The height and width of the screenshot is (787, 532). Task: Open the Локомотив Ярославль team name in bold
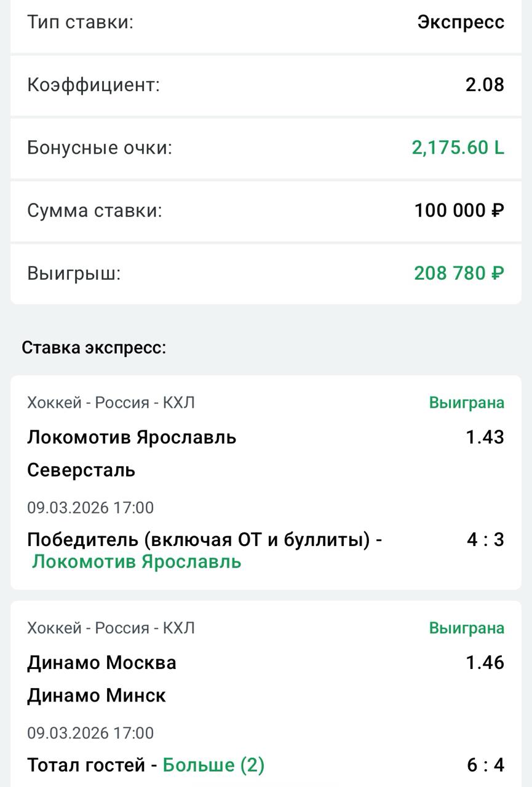132,438
